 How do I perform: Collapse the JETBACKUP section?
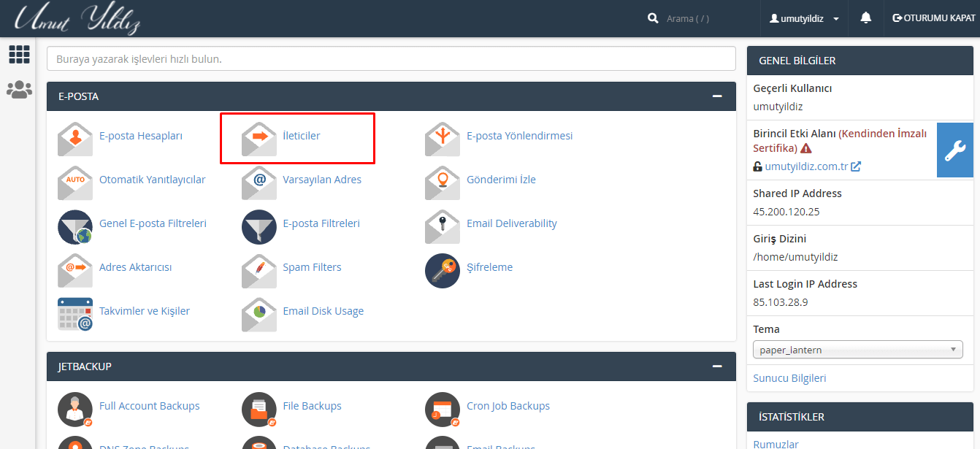coord(717,367)
